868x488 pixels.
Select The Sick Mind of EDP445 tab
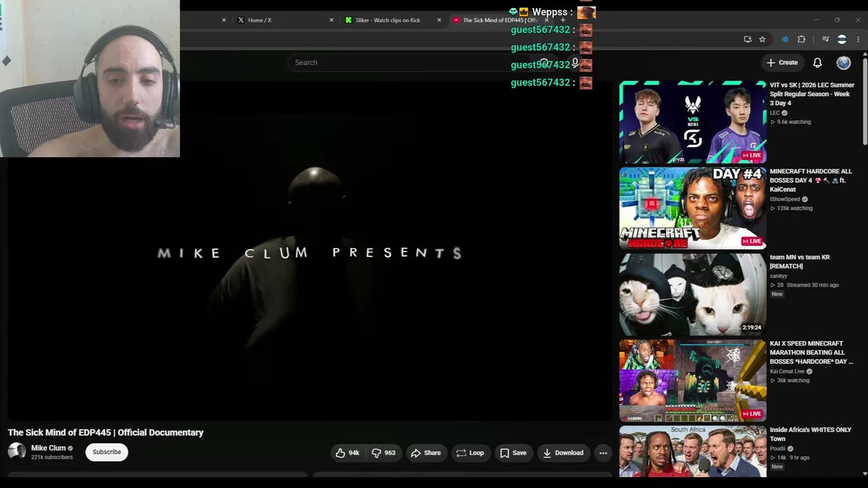tap(500, 20)
